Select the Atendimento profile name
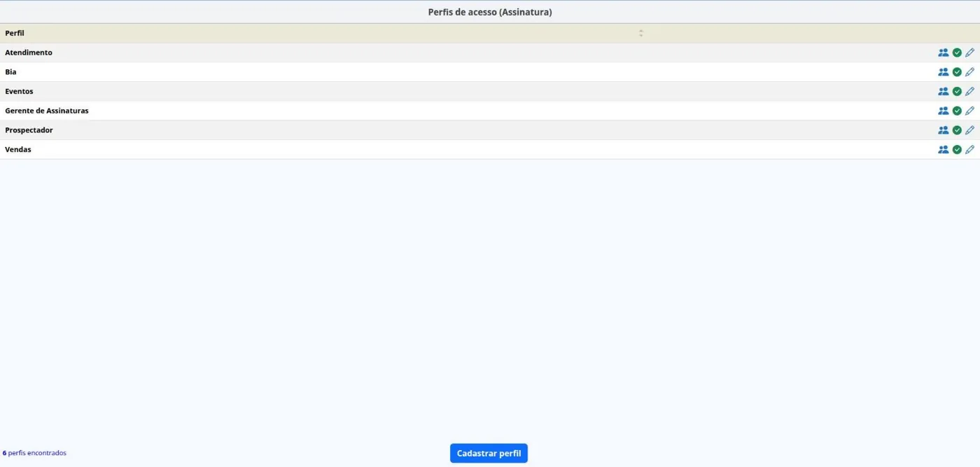 [x=29, y=53]
